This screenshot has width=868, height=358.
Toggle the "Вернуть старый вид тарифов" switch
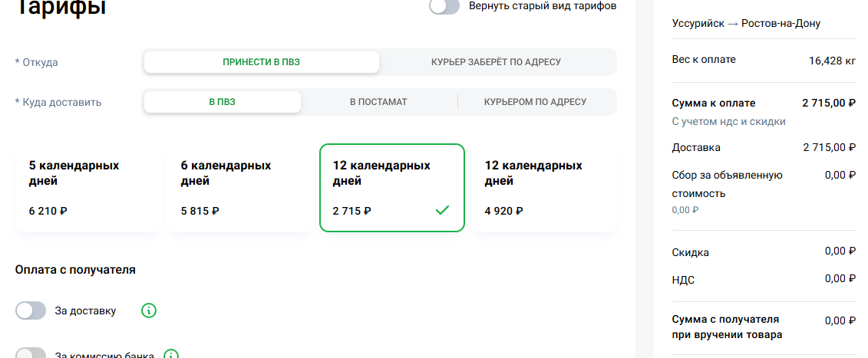(444, 6)
